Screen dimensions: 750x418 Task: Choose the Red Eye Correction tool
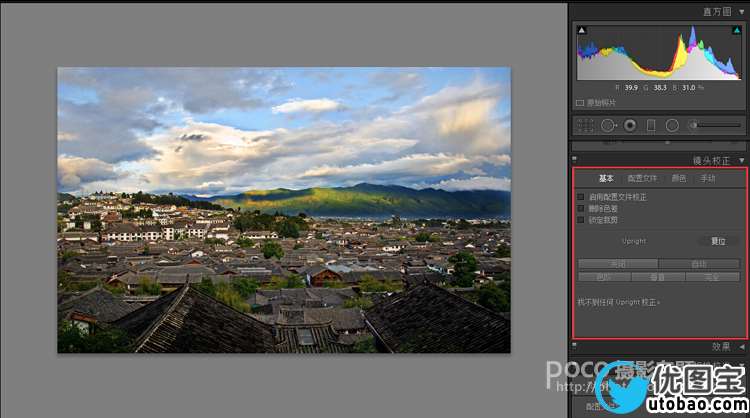coord(629,125)
